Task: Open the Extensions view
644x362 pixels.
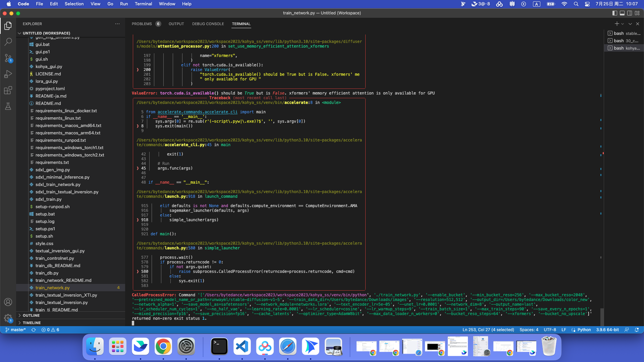Action: (8, 90)
